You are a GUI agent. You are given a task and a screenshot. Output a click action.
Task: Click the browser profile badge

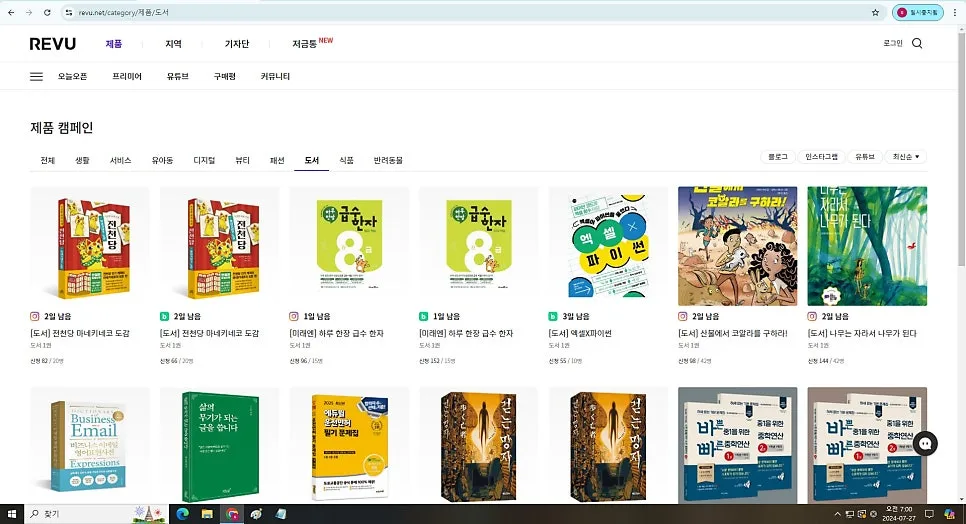tap(918, 12)
